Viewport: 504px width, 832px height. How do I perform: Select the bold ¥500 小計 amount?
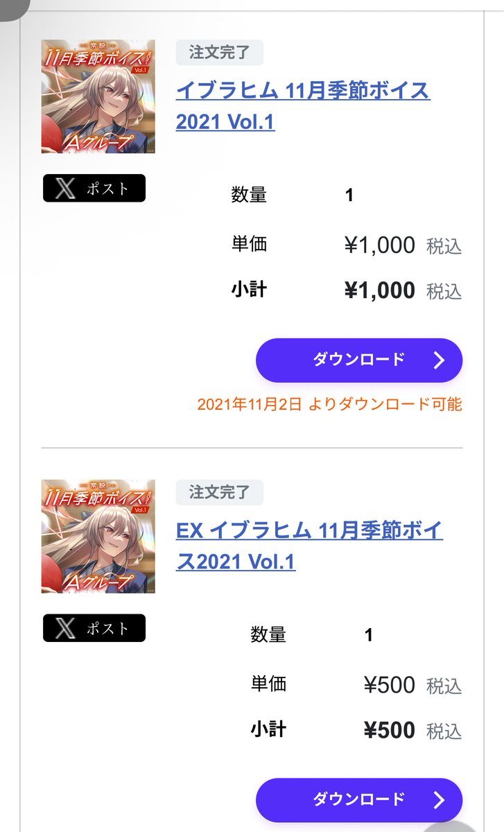pos(390,730)
